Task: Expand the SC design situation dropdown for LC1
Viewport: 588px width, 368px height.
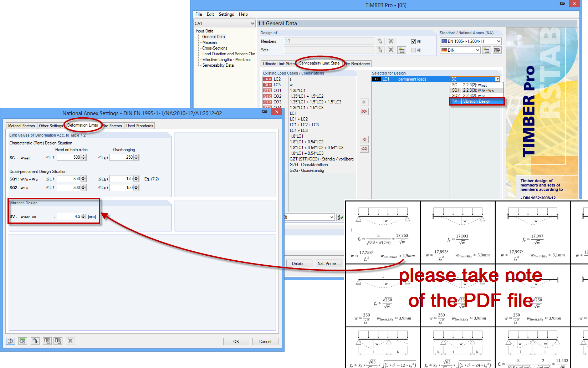Action: click(x=497, y=79)
